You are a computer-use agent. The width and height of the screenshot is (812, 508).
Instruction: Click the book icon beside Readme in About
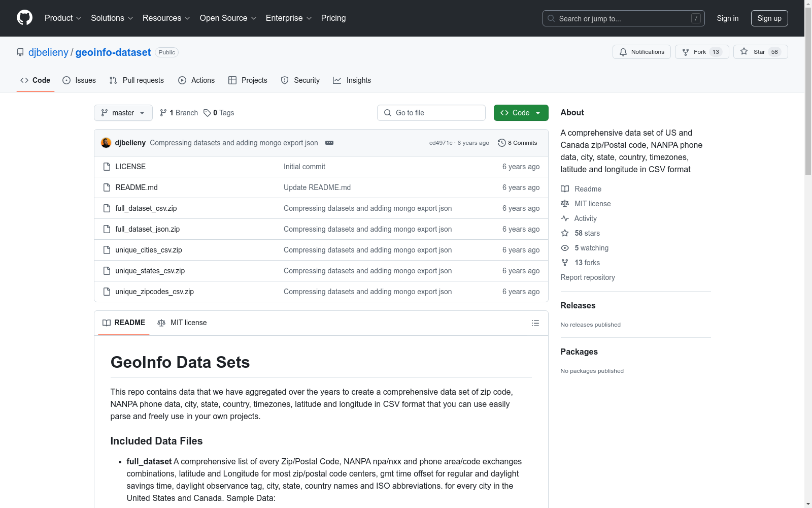pos(565,189)
